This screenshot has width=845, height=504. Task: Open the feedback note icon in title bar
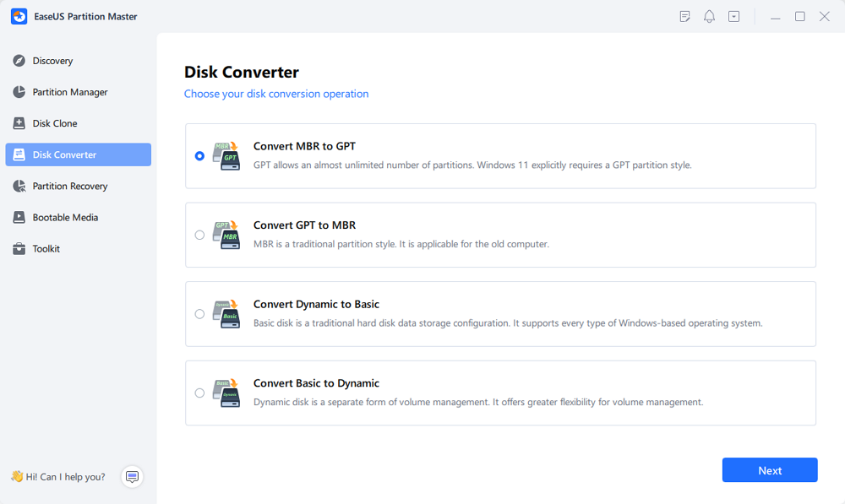[685, 17]
